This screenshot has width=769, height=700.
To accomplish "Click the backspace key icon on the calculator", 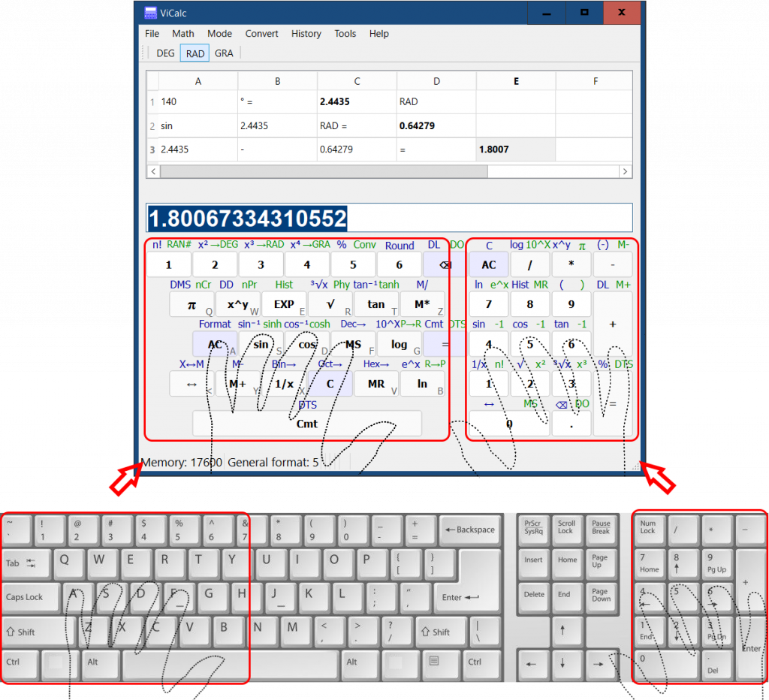I will click(x=445, y=264).
